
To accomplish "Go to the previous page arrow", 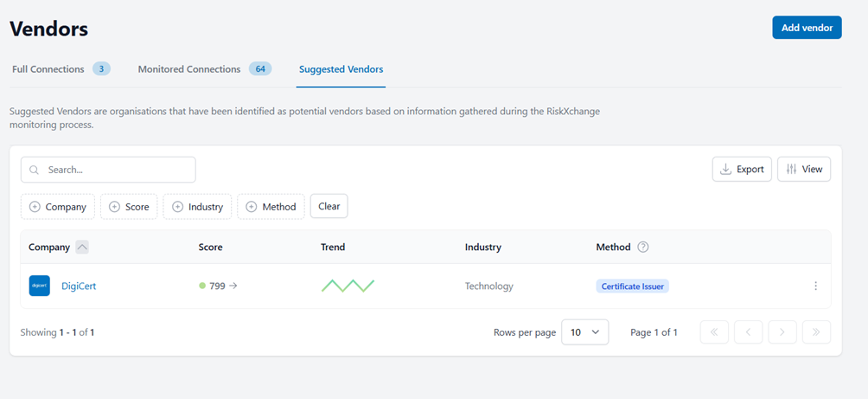I will coord(748,332).
